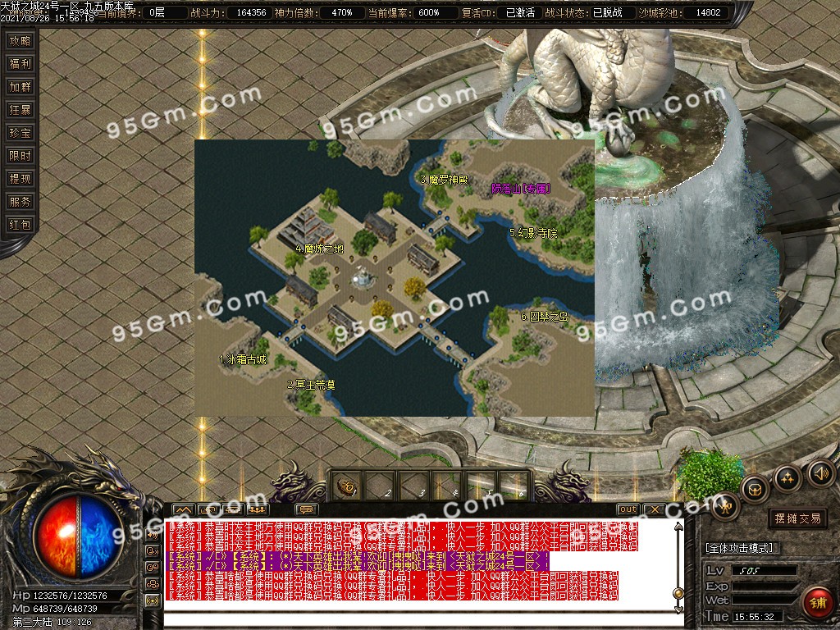Click the time display 15:55:32
840x630 pixels.
coord(754,617)
